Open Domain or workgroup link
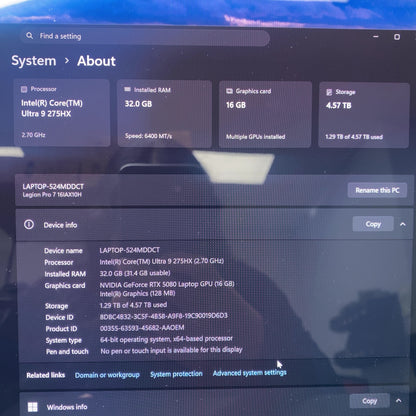Screen dimensions: 416x416 (107, 375)
